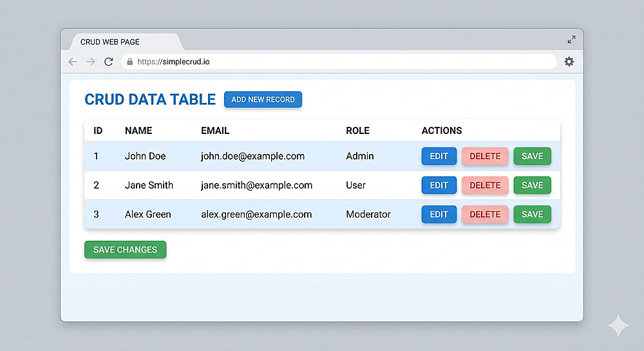
Task: Open browser settings gear icon
Action: click(569, 62)
